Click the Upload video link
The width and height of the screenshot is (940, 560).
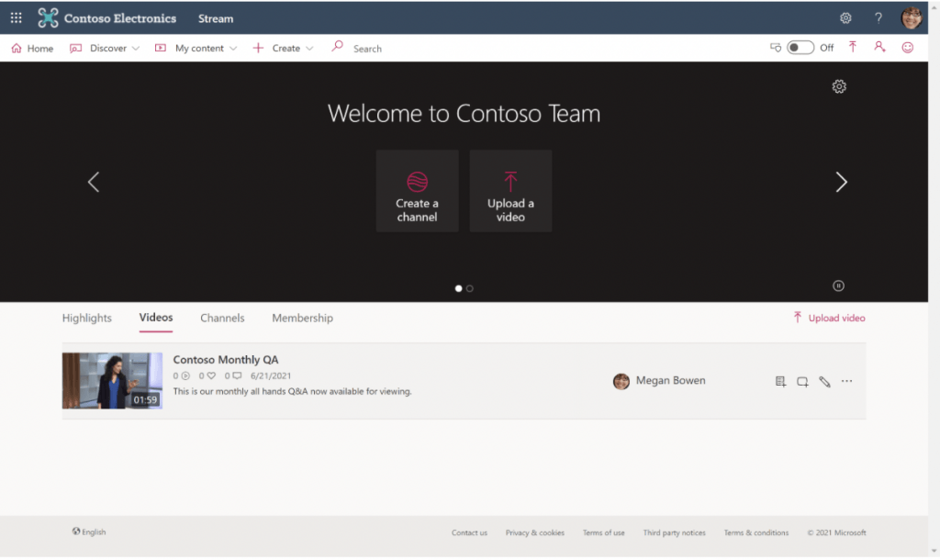point(829,318)
